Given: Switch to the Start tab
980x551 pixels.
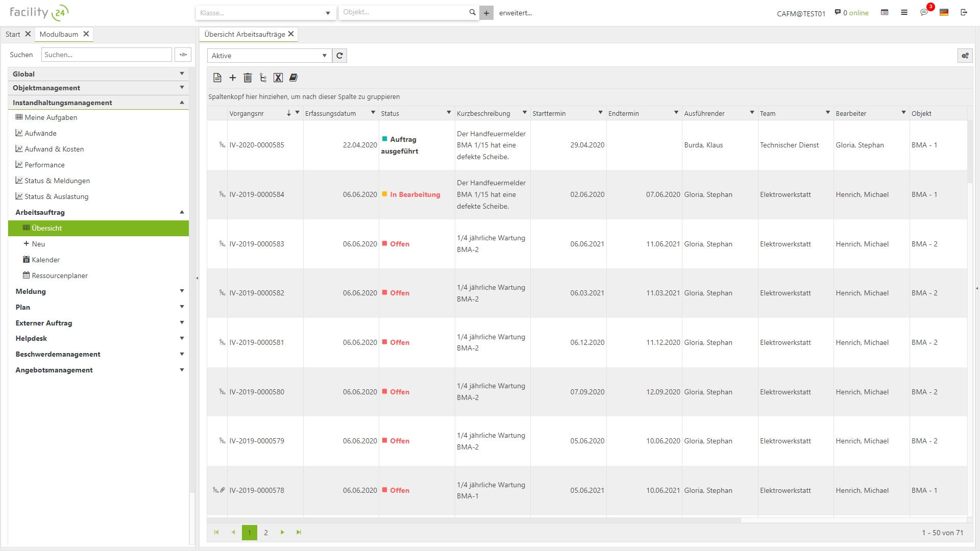Looking at the screenshot, I should click(13, 34).
